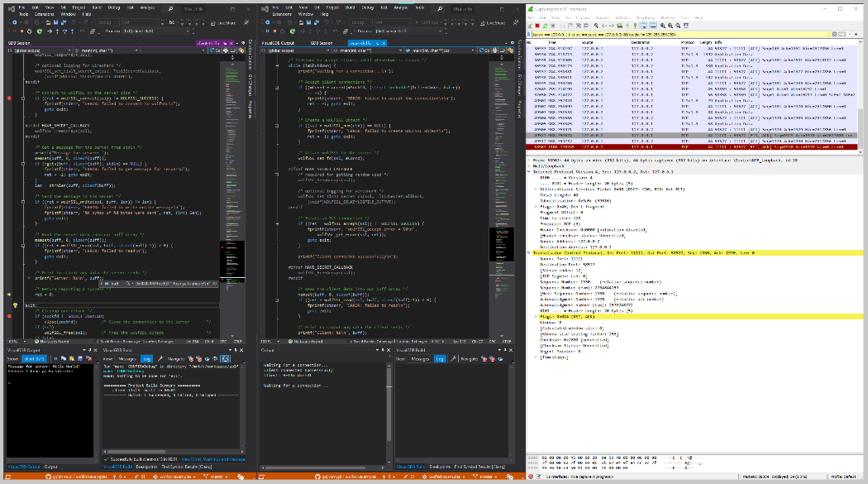
Task: Toggle auto-scroll during live capture
Action: pos(643,25)
